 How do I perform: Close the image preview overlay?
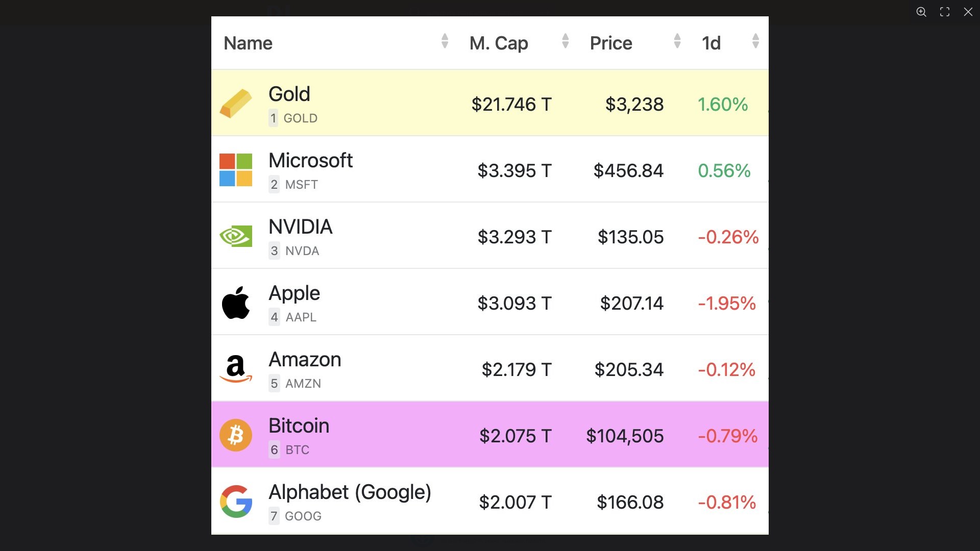pos(968,12)
